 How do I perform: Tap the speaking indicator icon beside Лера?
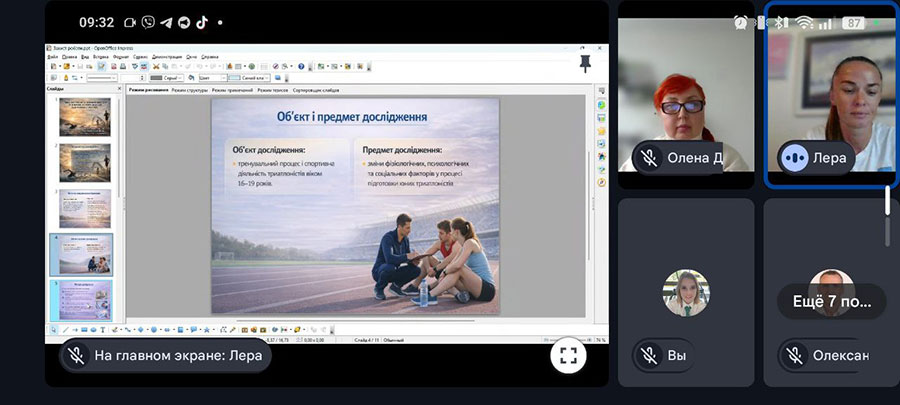coord(795,157)
